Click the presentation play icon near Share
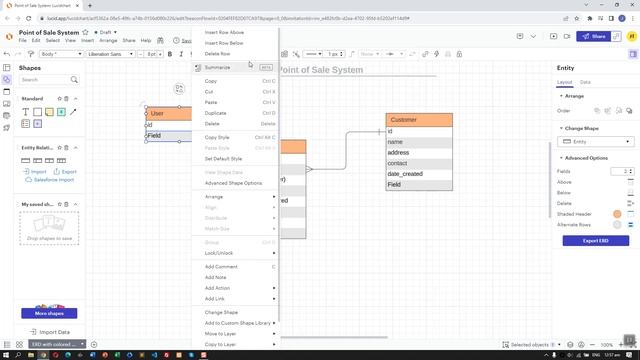 point(553,36)
